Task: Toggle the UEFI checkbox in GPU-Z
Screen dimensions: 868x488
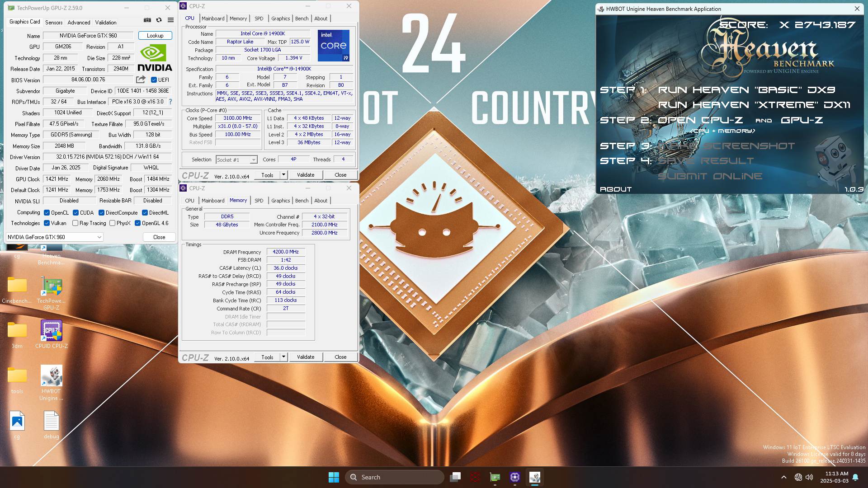Action: pos(154,80)
